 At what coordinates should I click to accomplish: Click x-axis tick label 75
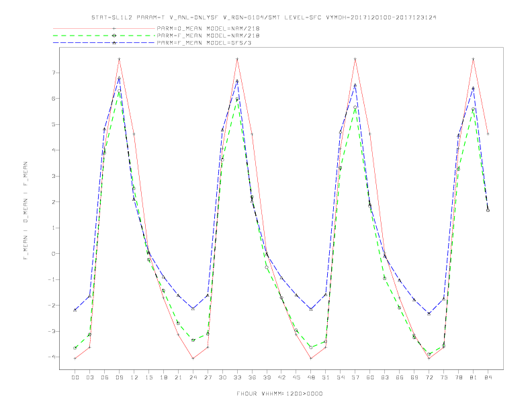(444, 377)
